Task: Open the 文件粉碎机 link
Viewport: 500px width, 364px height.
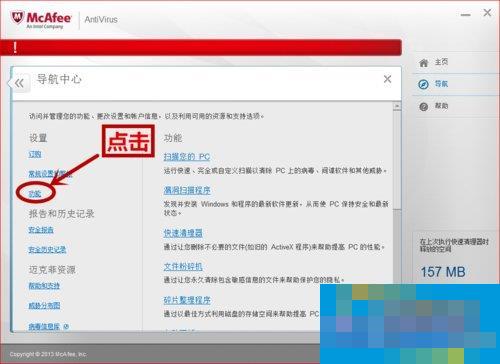Action: (183, 267)
